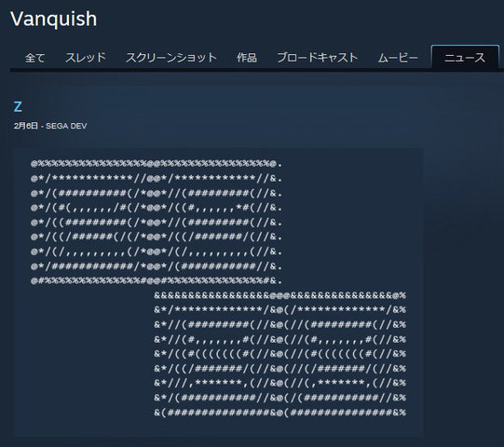Select the スクリーンショット tab
The image size is (504, 447).
171,58
